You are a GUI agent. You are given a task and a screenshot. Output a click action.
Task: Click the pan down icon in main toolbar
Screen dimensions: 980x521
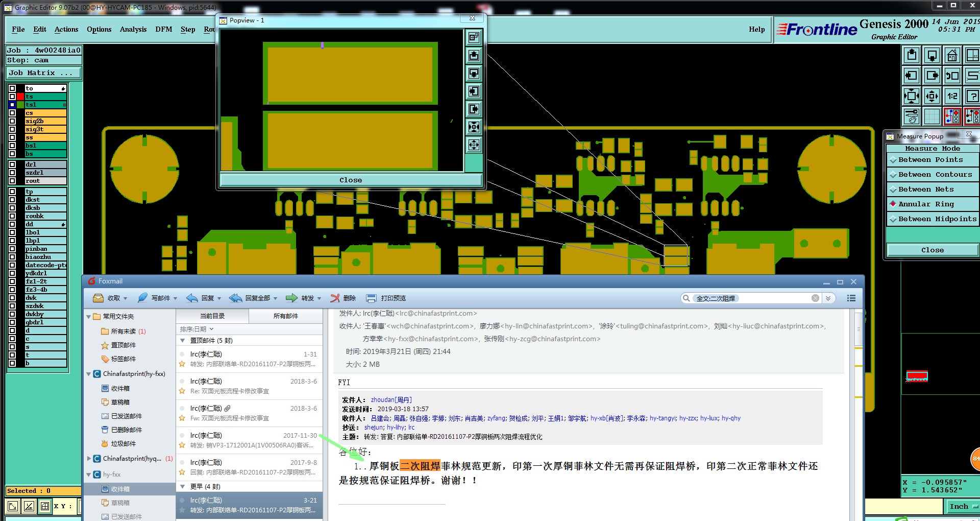(932, 55)
